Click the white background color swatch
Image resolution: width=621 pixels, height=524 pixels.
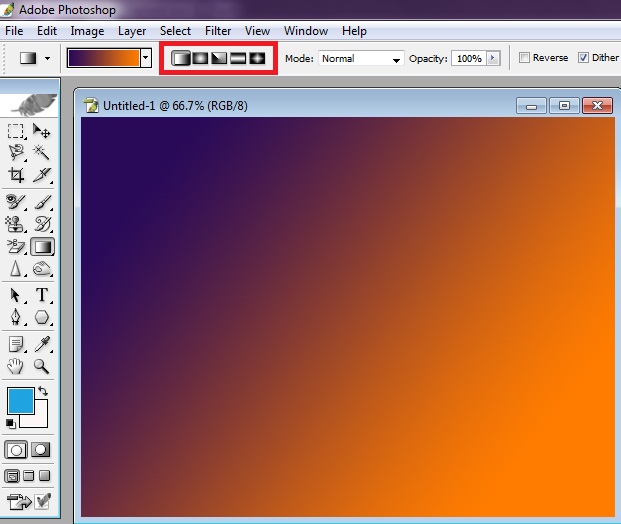tap(41, 420)
